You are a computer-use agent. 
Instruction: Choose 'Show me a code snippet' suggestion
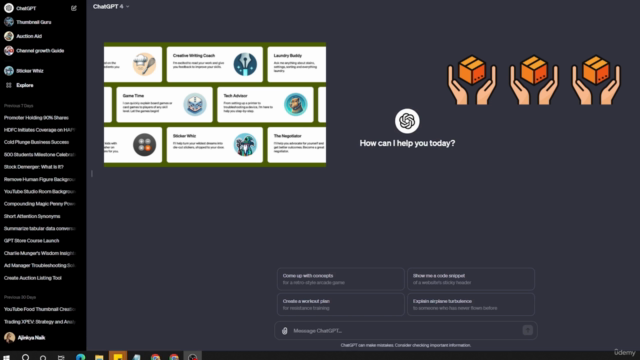click(x=471, y=279)
